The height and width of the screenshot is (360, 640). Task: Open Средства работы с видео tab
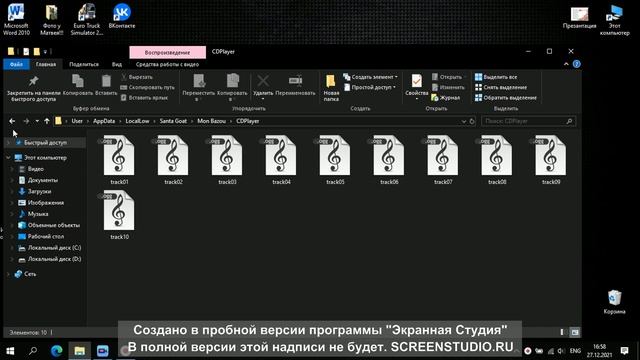[167, 64]
